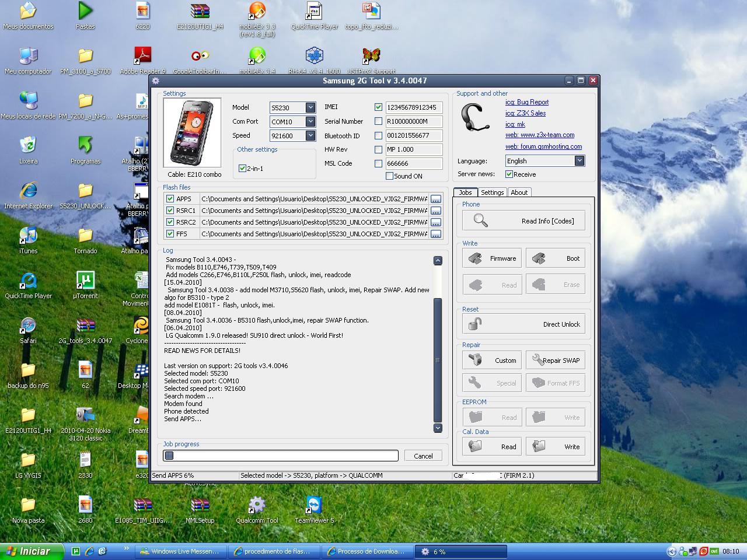Open the Programas desktop shortcut

pyautogui.click(x=85, y=150)
